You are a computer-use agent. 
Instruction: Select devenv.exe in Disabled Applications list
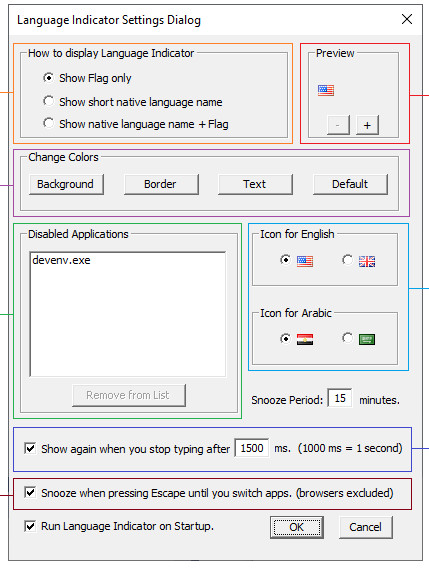coord(62,260)
